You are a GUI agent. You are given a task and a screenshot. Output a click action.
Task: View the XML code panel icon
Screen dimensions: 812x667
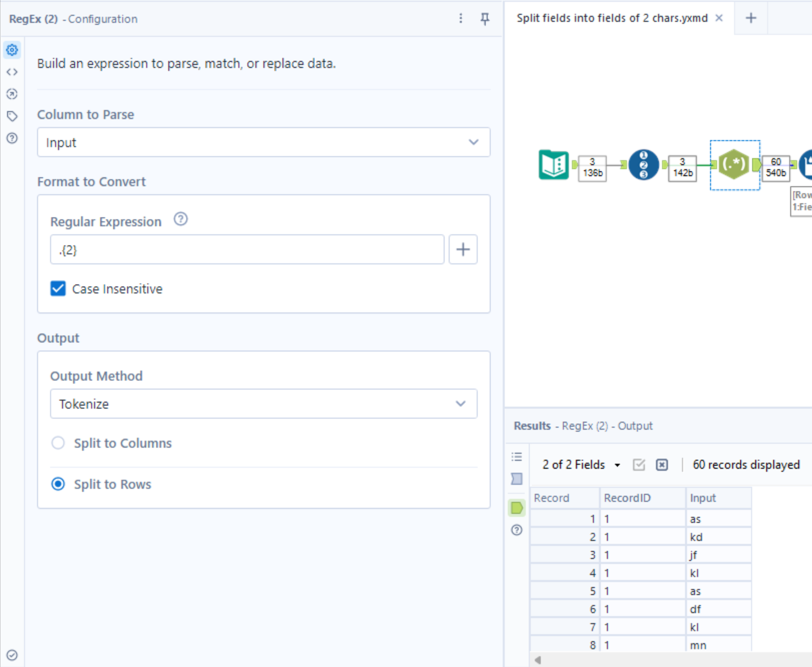click(x=12, y=72)
